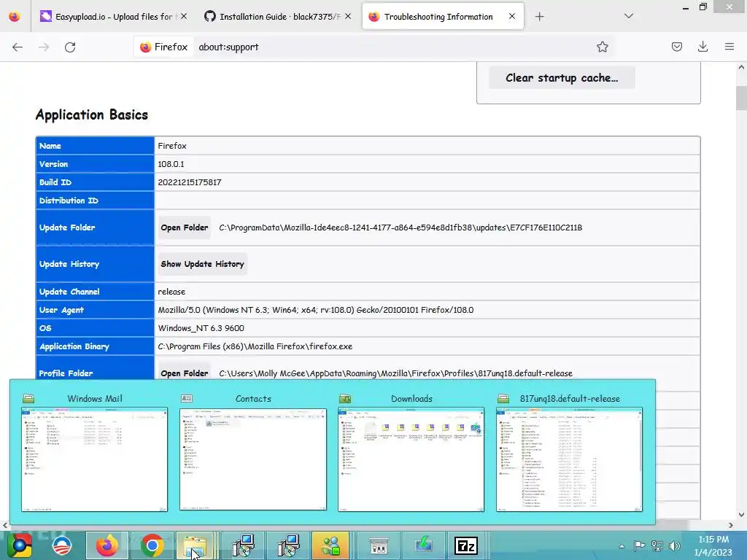Bookmark this page with the star icon
Screen dimensions: 747x560
pos(602,47)
